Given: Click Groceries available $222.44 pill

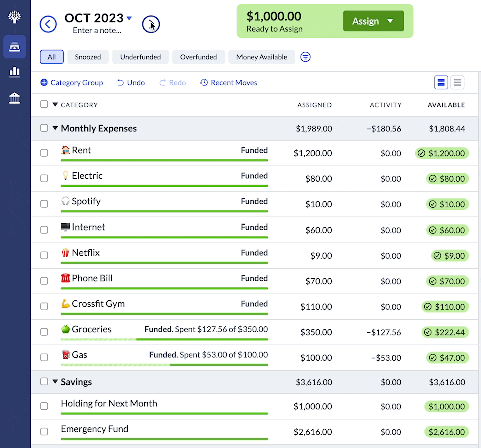Looking at the screenshot, I should (445, 332).
